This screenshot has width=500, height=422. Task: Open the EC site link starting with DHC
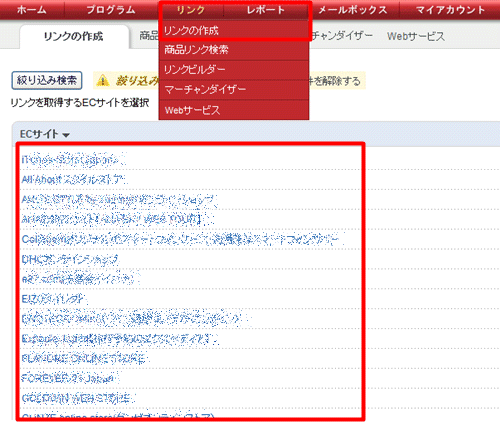click(71, 259)
